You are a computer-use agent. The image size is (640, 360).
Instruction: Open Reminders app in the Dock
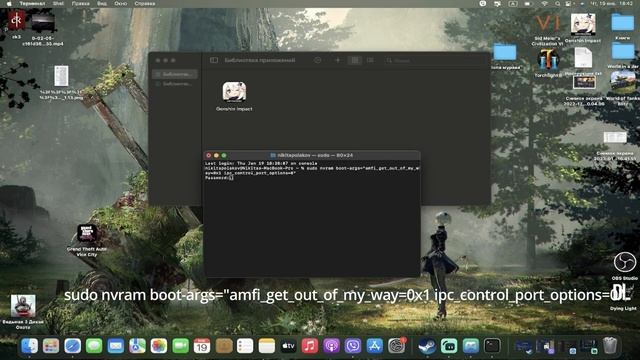point(245,346)
